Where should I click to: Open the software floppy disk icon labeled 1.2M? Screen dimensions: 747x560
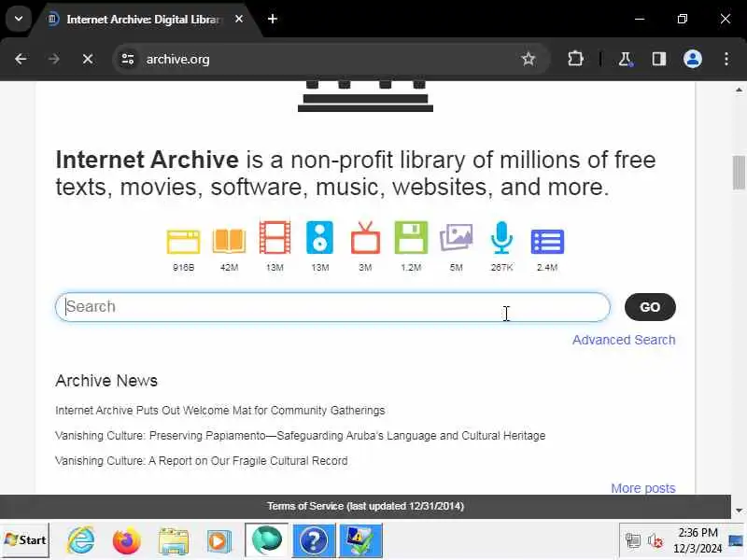(411, 238)
